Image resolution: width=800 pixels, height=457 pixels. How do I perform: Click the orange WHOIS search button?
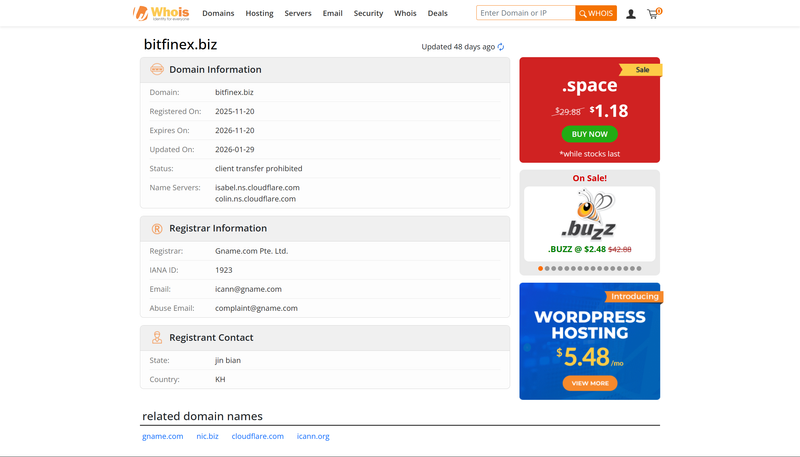pos(596,13)
